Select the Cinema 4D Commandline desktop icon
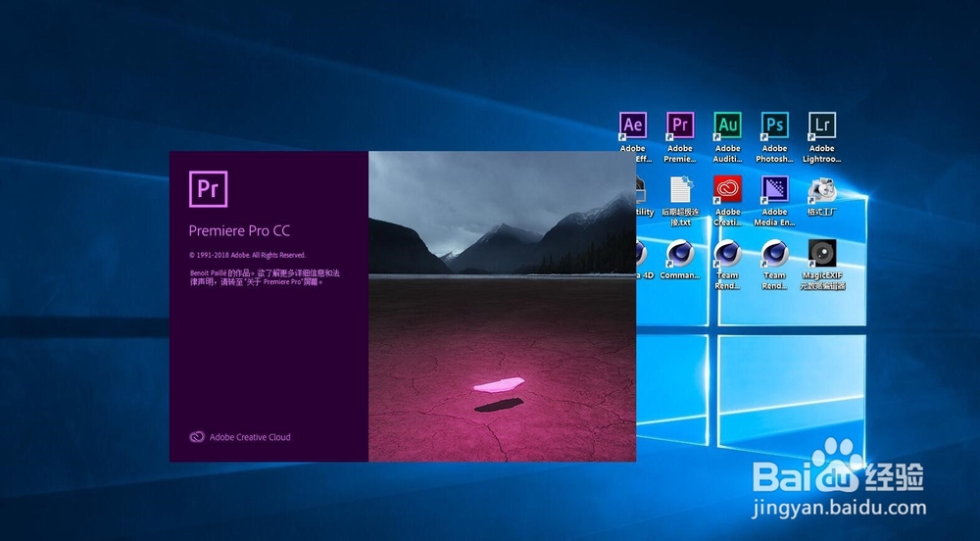980x541 pixels. [x=680, y=260]
